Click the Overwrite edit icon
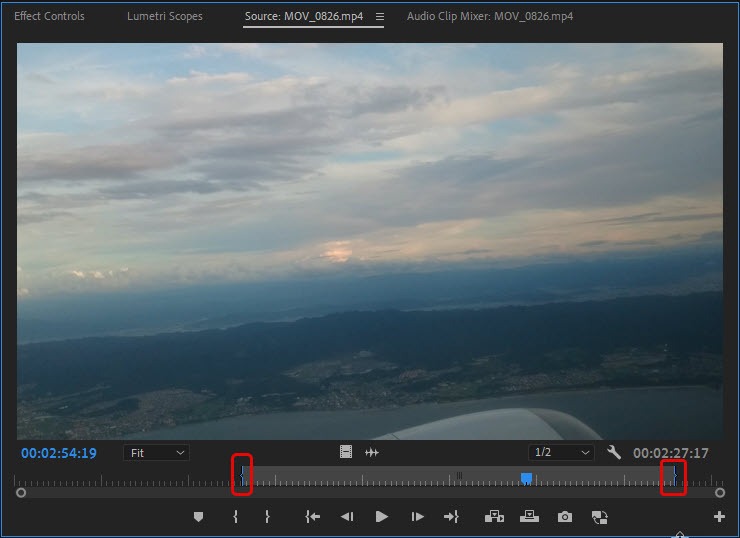Image resolution: width=740 pixels, height=538 pixels. click(x=529, y=517)
